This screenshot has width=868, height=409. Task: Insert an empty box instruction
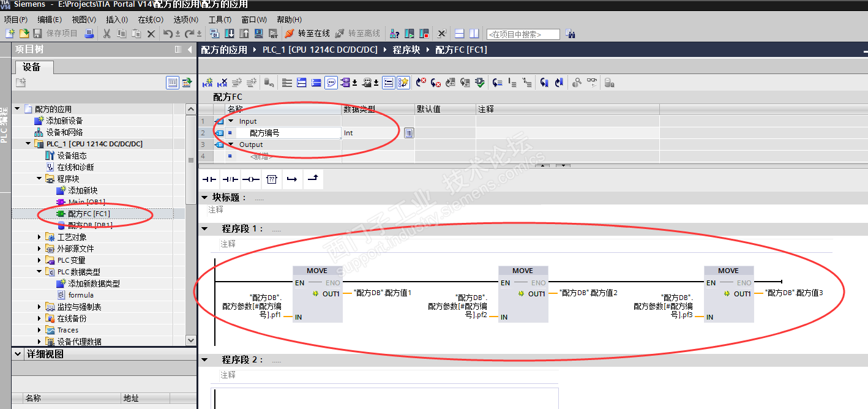[x=272, y=179]
